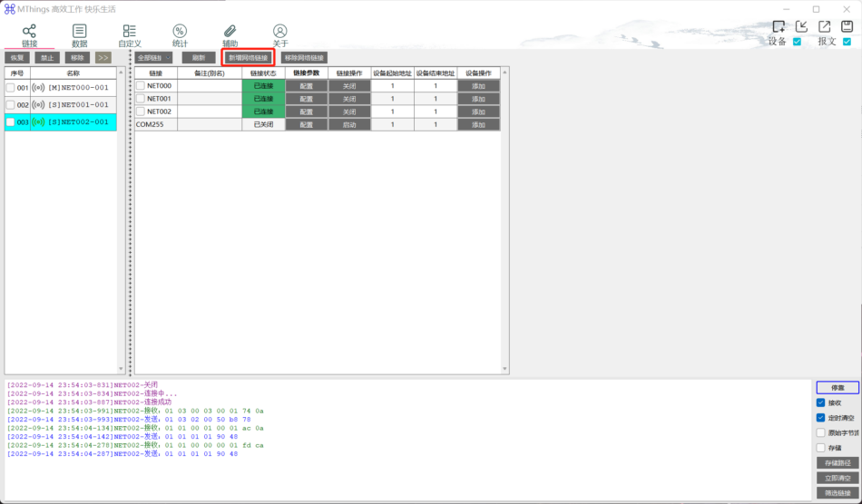Uncheck the 设备 device panel checkbox
The image size is (862, 504).
(x=798, y=42)
